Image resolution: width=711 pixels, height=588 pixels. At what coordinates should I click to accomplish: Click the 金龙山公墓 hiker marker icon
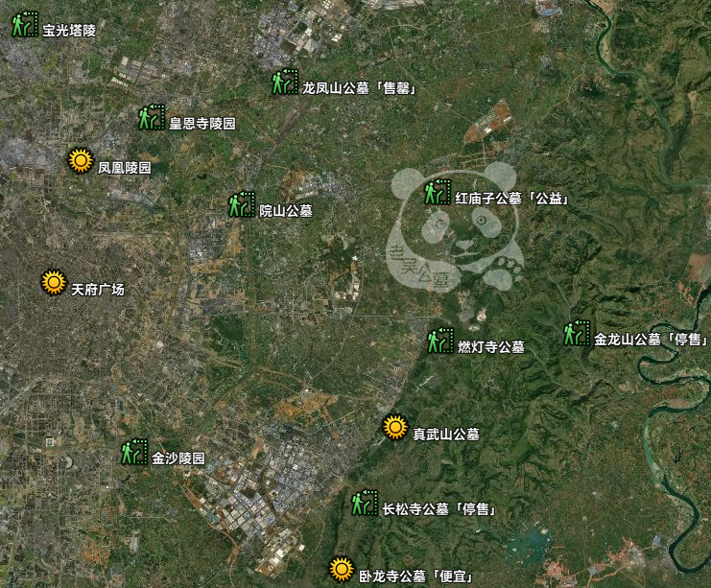[576, 333]
